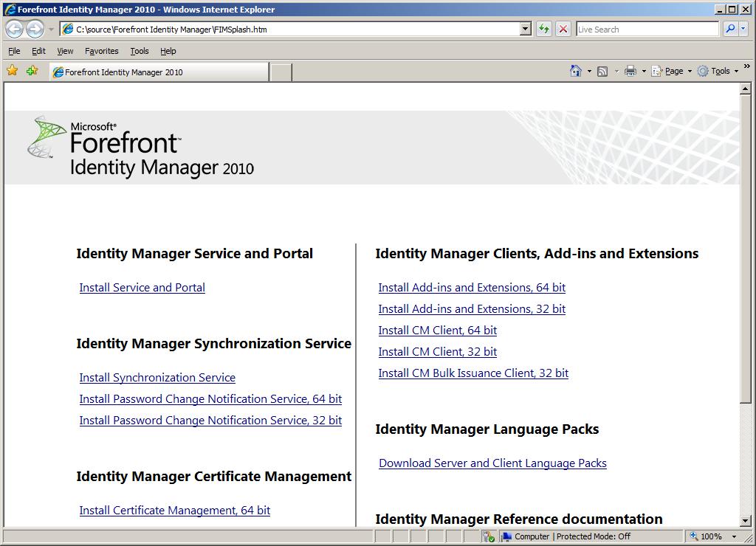Click inside the Live Search input box

pos(647,29)
